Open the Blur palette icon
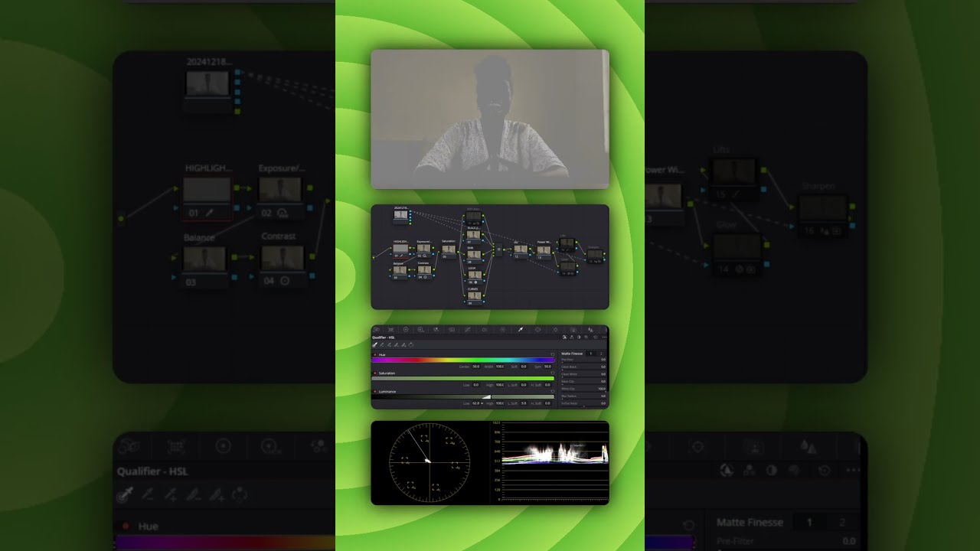This screenshot has height=551, width=980. (x=590, y=330)
